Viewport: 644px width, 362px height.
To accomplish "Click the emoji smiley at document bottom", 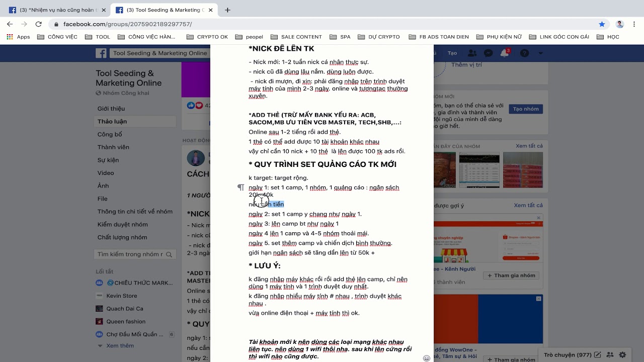I will coord(427,358).
